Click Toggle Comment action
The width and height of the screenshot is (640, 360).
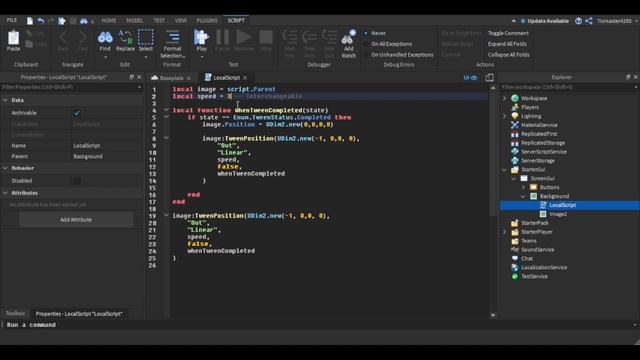(508, 33)
